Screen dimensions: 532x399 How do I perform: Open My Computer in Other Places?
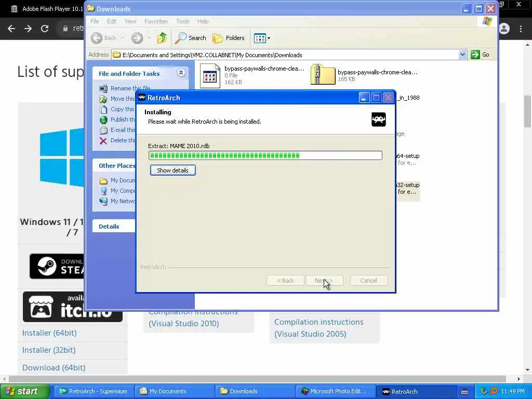[x=117, y=191]
